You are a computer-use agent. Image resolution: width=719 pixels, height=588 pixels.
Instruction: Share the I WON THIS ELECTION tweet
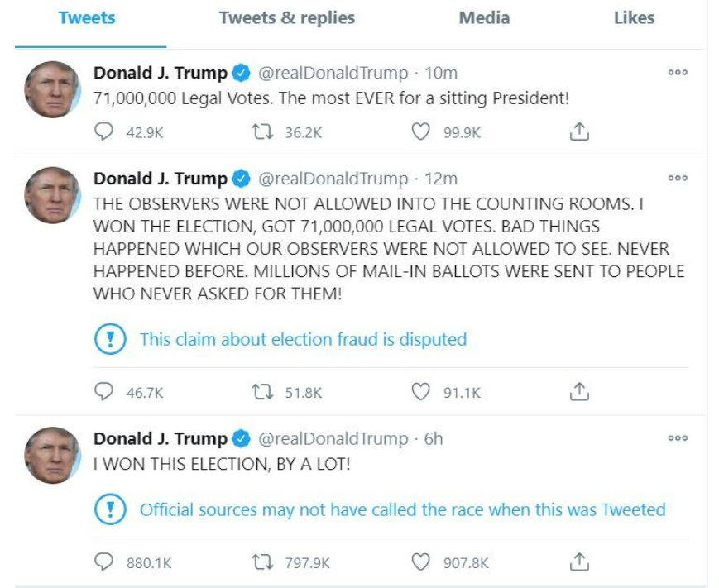(x=580, y=562)
